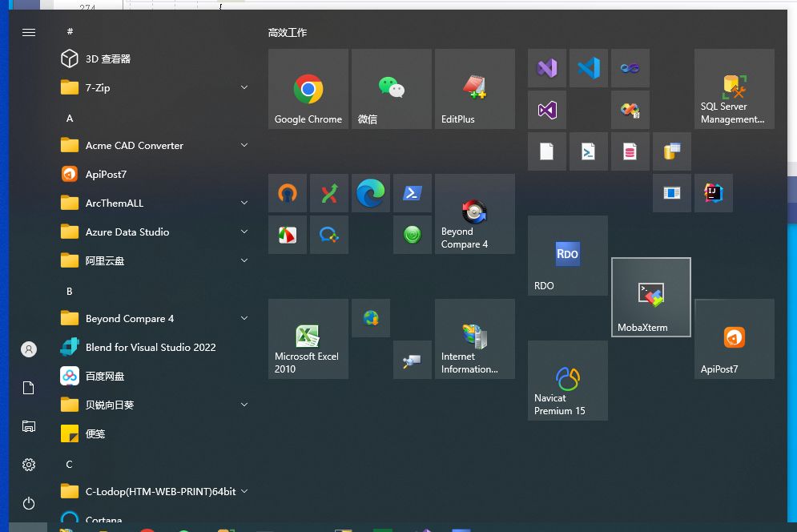Viewport: 797px width, 532px height.
Task: Open the blue Visual Studio Code tile
Action: (x=589, y=68)
